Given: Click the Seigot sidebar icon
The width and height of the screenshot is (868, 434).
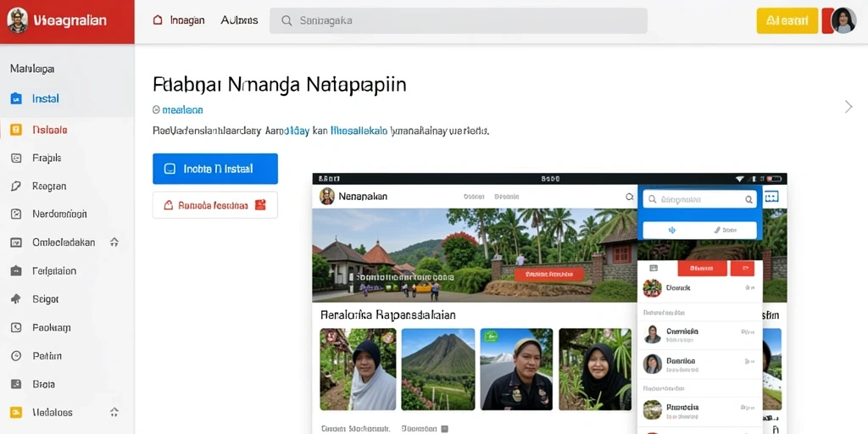Looking at the screenshot, I should (x=16, y=299).
